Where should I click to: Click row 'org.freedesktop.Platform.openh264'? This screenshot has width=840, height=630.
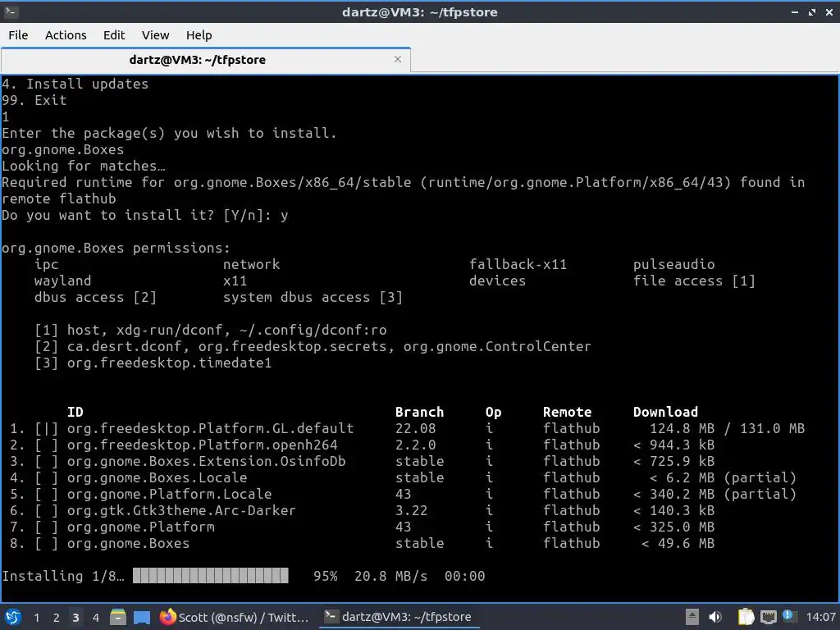pos(362,445)
